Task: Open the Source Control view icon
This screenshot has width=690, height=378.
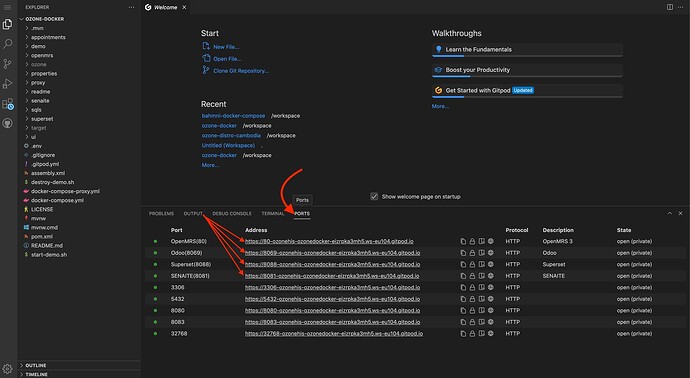Action: (x=7, y=64)
